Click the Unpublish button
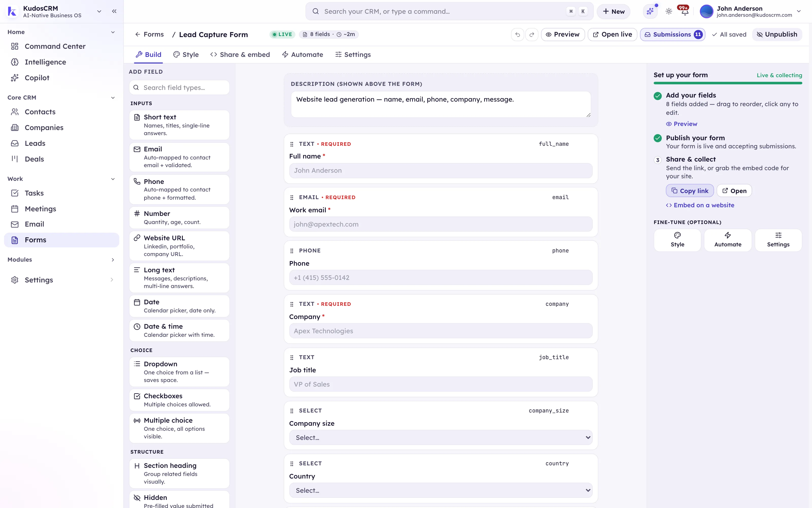This screenshot has height=508, width=812. pyautogui.click(x=777, y=35)
